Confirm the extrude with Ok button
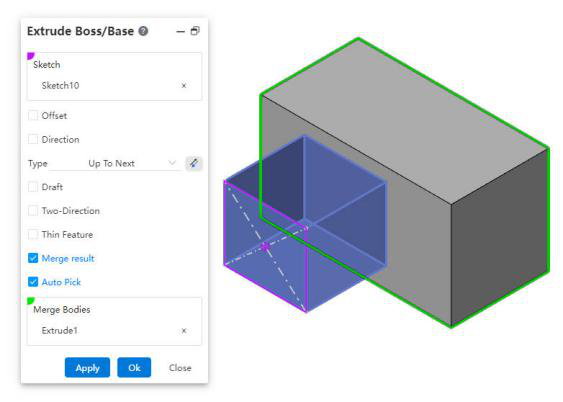This screenshot has height=402, width=563. 134,368
